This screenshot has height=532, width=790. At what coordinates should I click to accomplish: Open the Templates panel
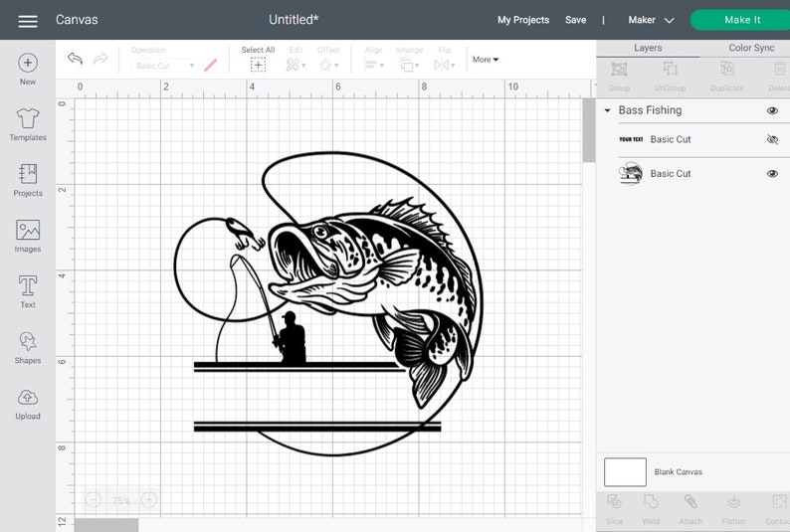point(28,118)
